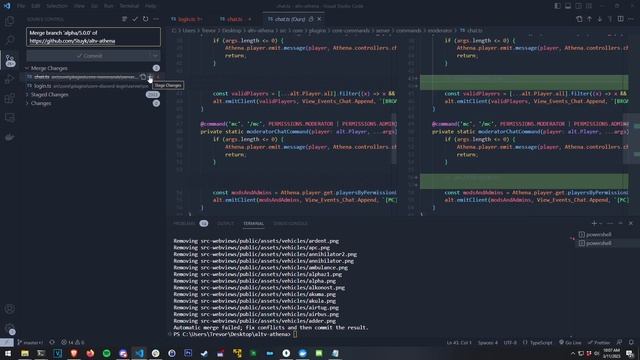This screenshot has height=360, width=640.
Task: Select the Source Control activity bar icon
Action: [x=10, y=60]
